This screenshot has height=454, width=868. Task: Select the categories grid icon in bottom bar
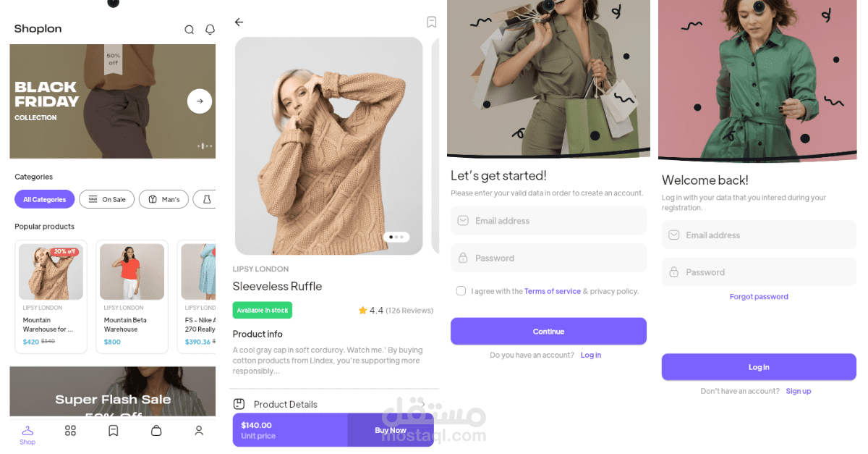[70, 430]
